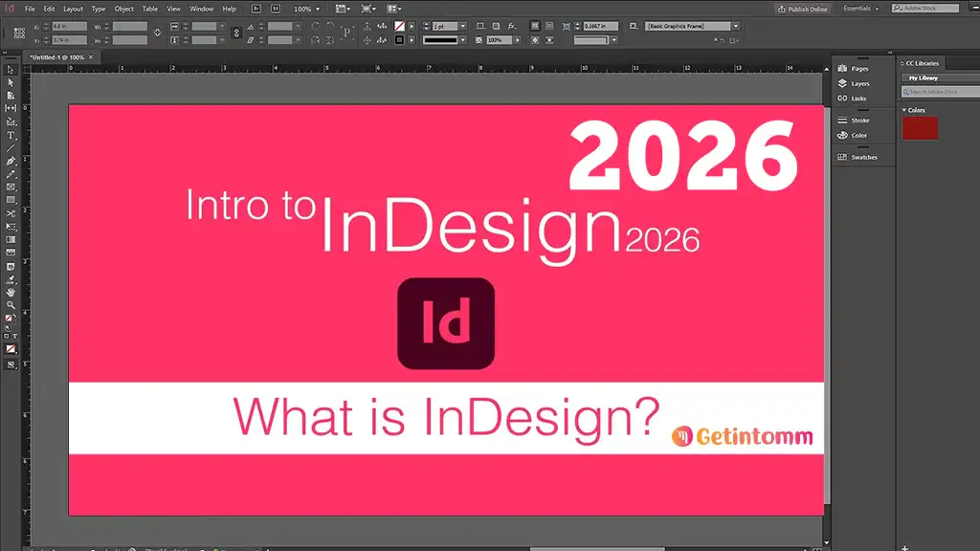Select the Gap tool

[11, 109]
